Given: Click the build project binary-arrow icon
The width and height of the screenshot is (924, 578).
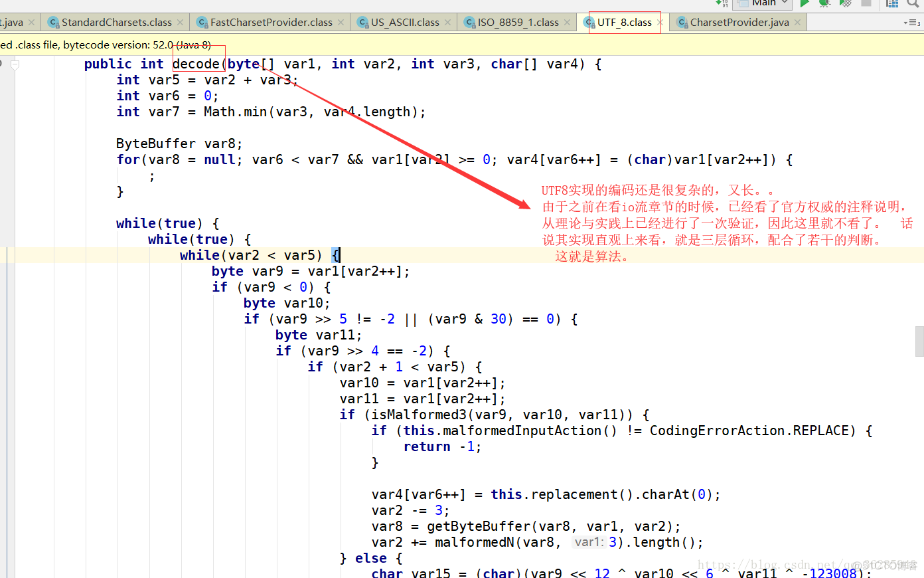Looking at the screenshot, I should click(x=722, y=3).
